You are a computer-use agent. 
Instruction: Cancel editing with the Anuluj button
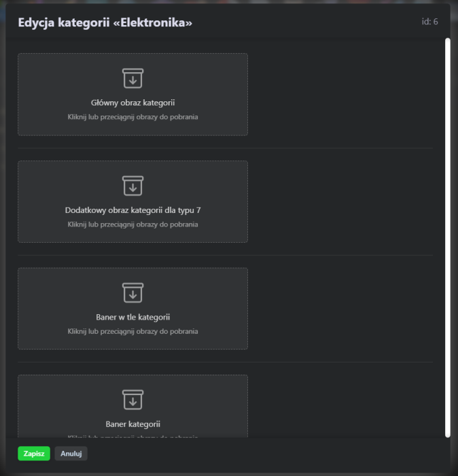click(x=71, y=454)
